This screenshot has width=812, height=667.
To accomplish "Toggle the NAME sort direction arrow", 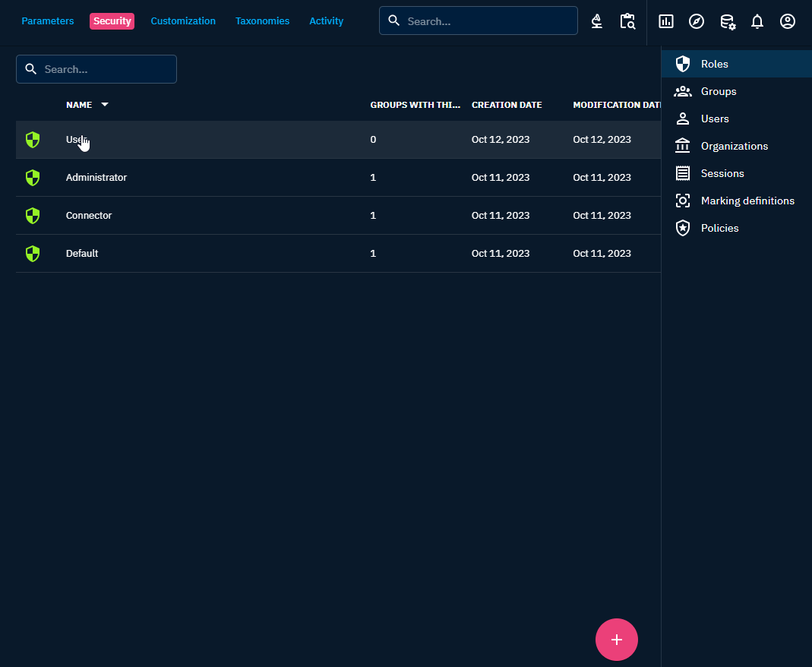I will point(105,105).
